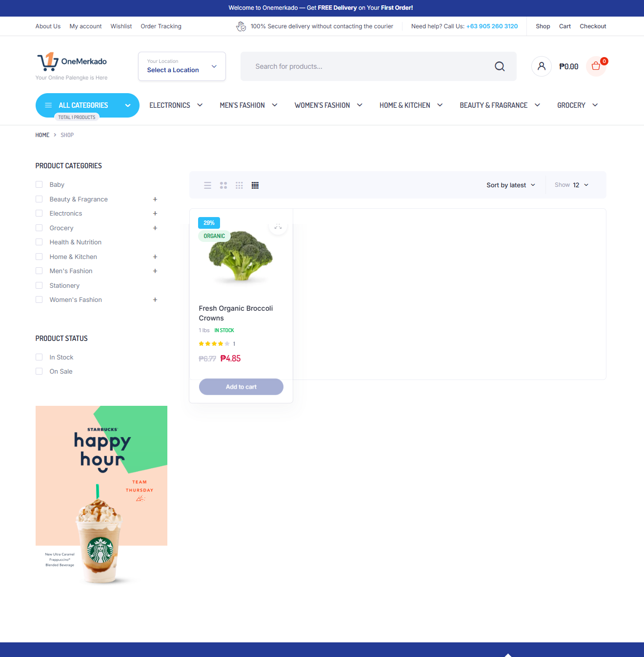
Task: Click the broccoli quick view expand icon
Action: tap(278, 227)
